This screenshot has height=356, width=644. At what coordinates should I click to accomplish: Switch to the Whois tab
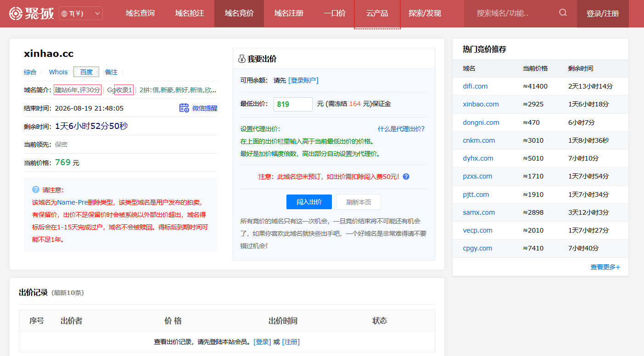58,72
